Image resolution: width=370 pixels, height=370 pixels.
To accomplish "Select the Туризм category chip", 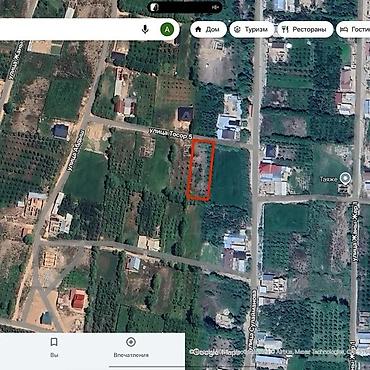I will [x=252, y=29].
